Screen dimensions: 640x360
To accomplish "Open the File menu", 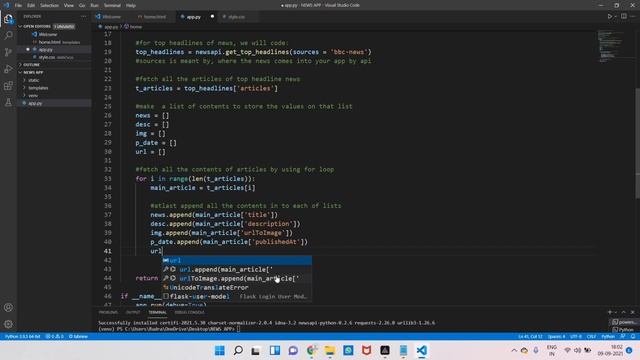I will point(18,5).
